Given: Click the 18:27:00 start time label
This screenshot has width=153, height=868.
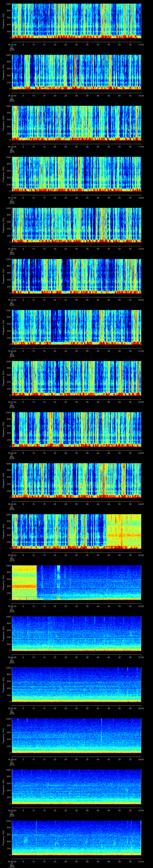Looking at the screenshot, I should [12, 708].
